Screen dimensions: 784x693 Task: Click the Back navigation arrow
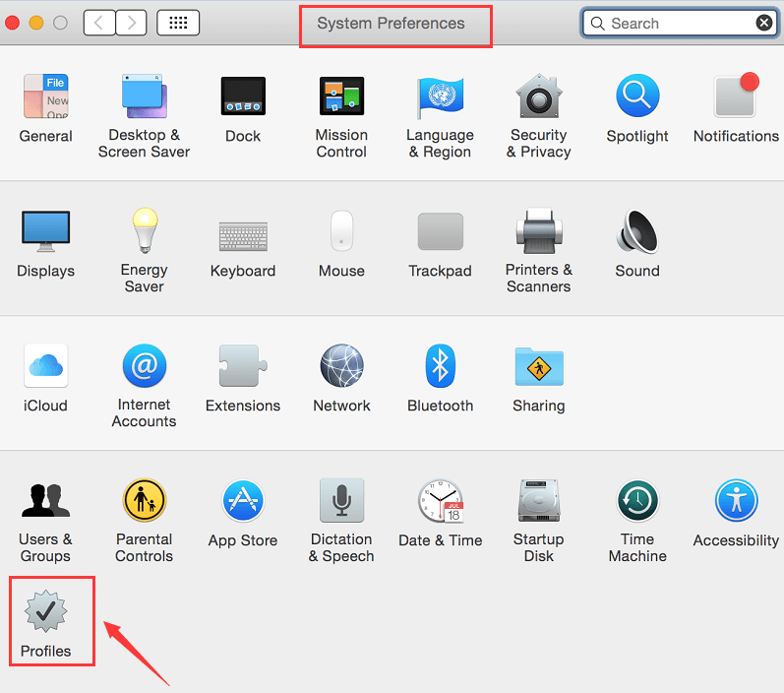pos(99,23)
